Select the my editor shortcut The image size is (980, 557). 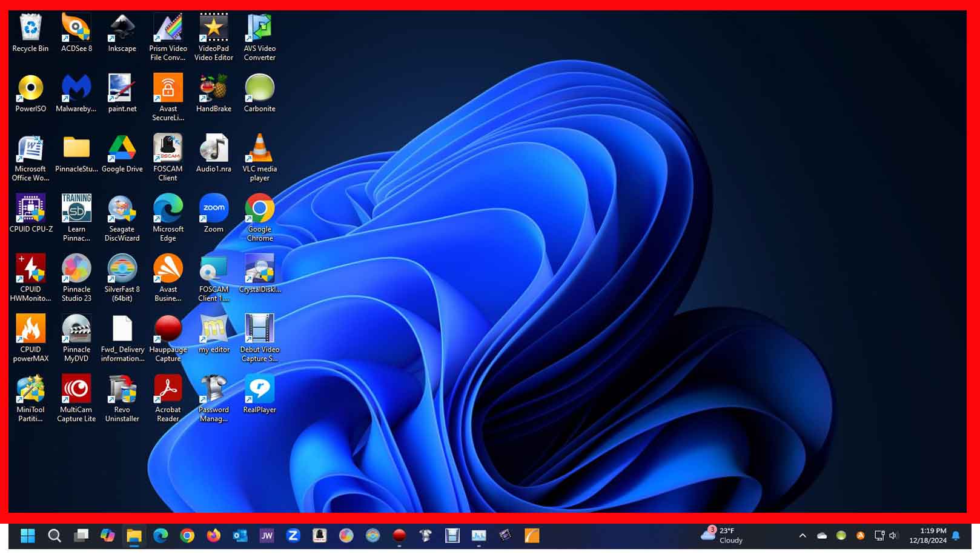[214, 334]
